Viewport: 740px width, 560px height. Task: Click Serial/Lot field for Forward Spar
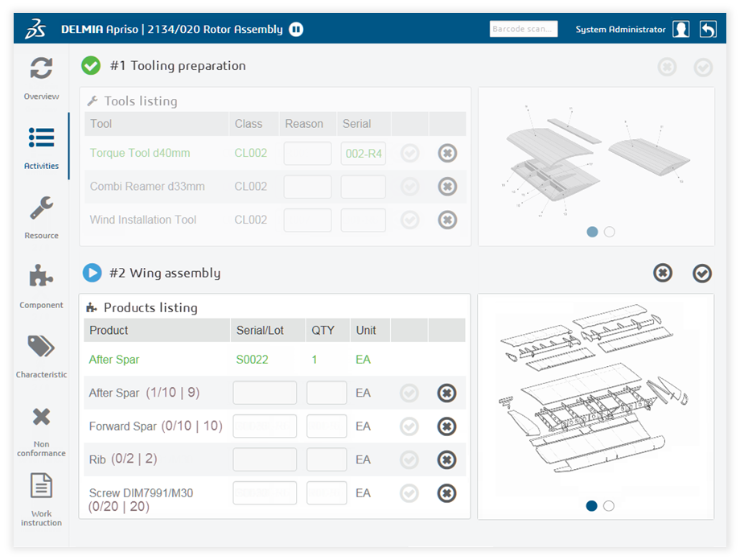[265, 426]
